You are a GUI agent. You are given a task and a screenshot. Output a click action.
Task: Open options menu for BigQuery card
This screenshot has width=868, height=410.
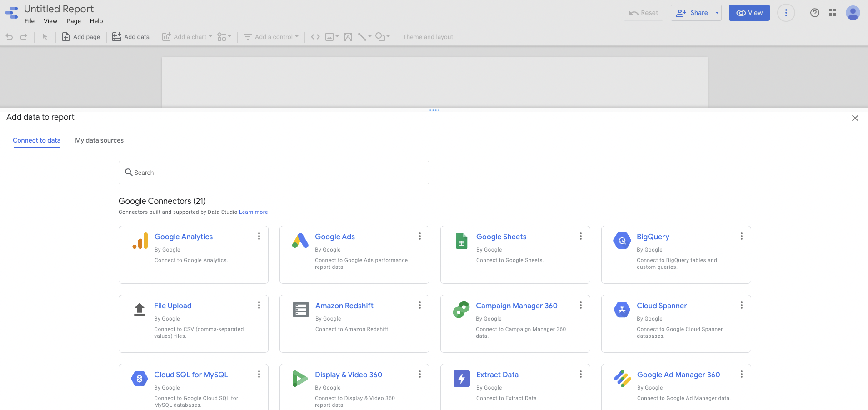tap(742, 236)
